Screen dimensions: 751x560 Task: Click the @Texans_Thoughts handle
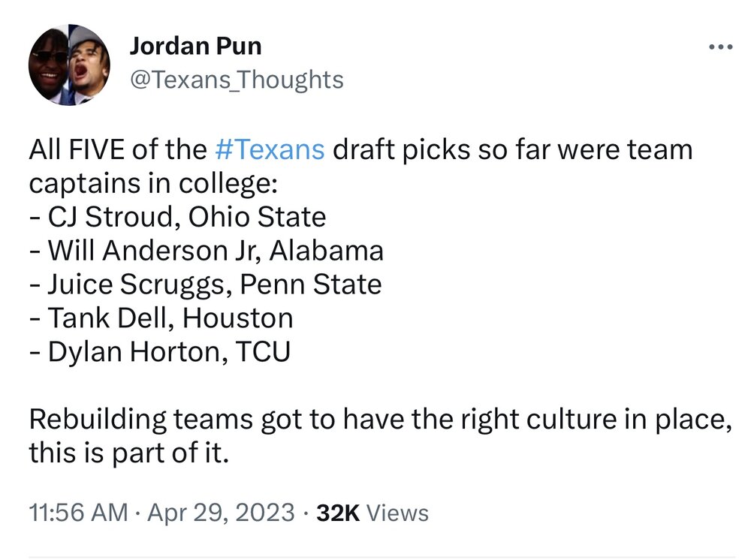237,80
